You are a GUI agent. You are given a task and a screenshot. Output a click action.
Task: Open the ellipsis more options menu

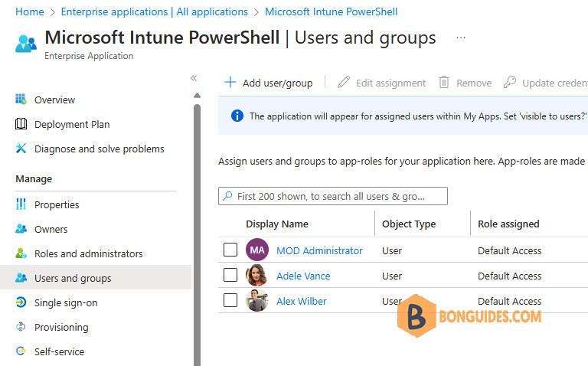(x=460, y=38)
